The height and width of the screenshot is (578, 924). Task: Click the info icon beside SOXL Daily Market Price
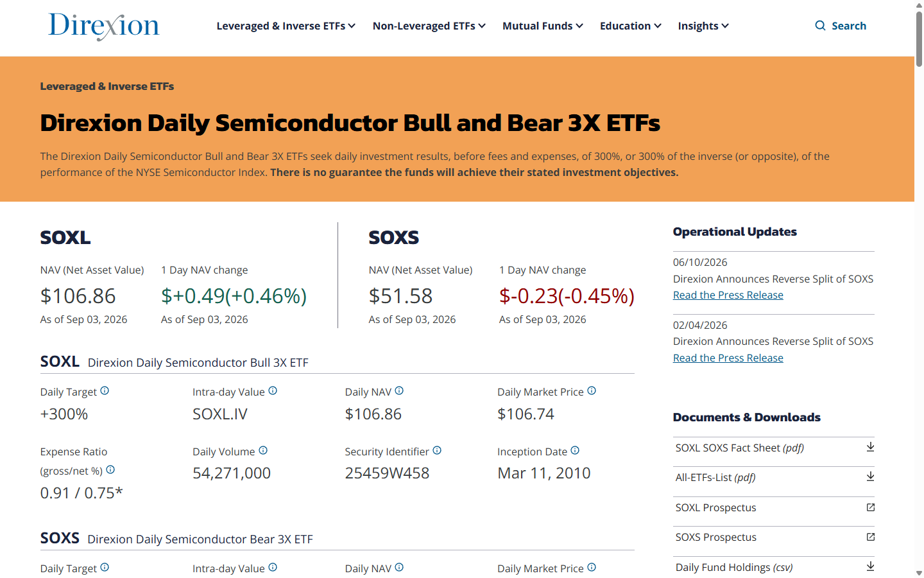(592, 390)
